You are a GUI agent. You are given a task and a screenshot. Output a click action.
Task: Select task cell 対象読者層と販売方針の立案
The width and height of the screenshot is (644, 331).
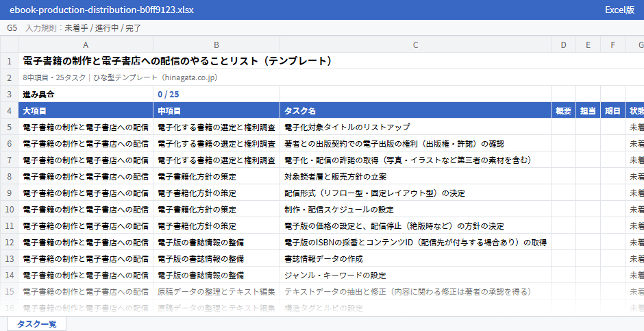[415, 176]
